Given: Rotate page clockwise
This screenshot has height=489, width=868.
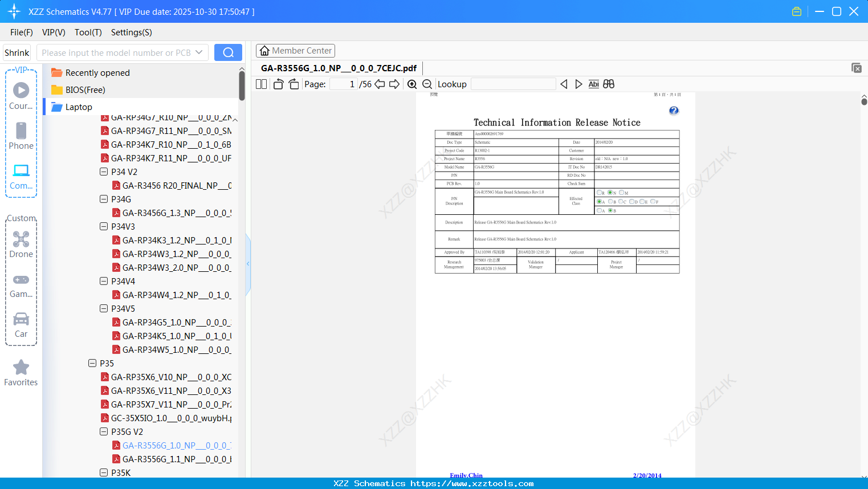Looking at the screenshot, I should tap(294, 84).
